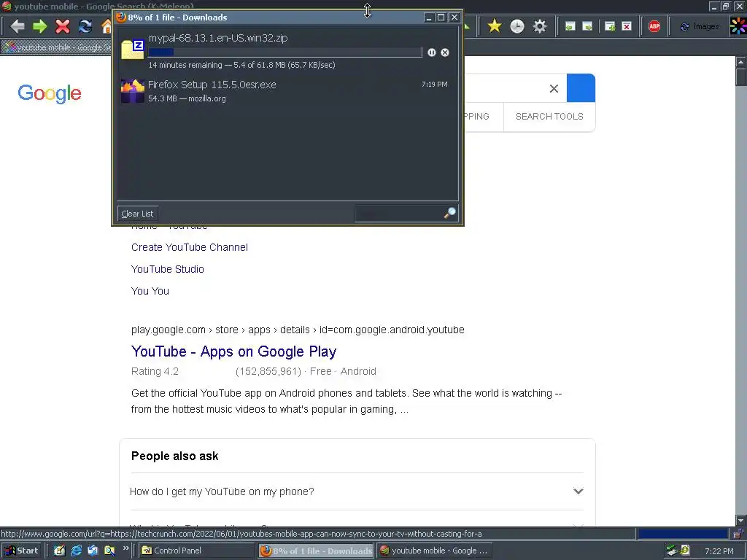Click the page scrollbar down arrow
The width and height of the screenshot is (747, 560).
741,521
